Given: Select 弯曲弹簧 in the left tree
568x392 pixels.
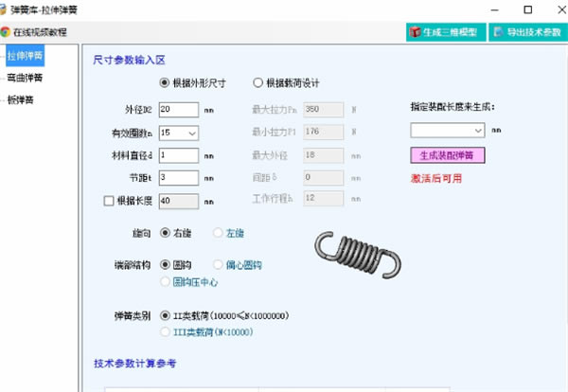Looking at the screenshot, I should 25,78.
